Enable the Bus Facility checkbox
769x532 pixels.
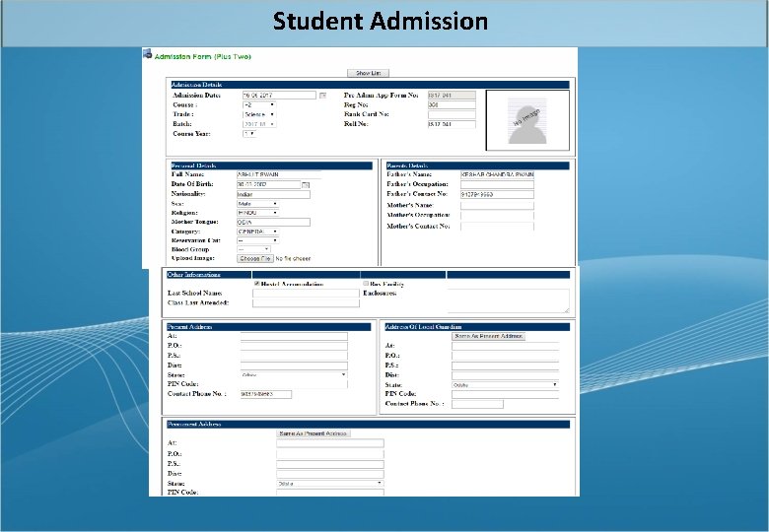pyautogui.click(x=366, y=284)
